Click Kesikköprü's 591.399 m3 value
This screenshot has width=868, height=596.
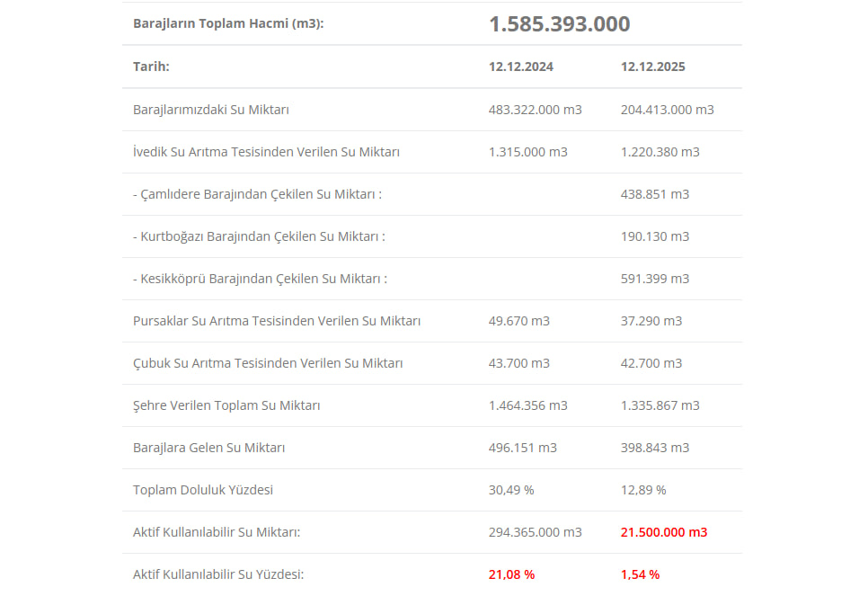(655, 279)
